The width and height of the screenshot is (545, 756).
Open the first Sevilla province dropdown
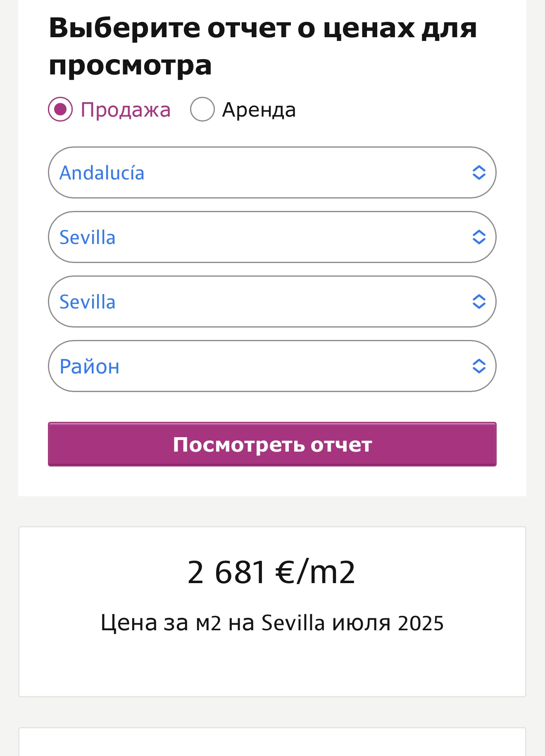click(272, 237)
